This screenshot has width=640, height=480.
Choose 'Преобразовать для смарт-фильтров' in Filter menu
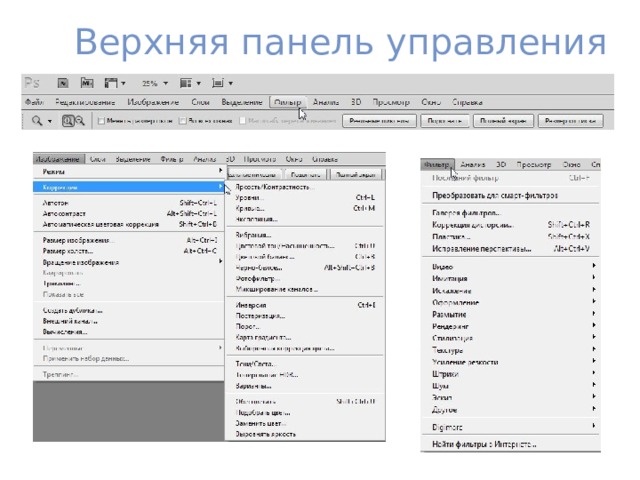[x=495, y=195]
